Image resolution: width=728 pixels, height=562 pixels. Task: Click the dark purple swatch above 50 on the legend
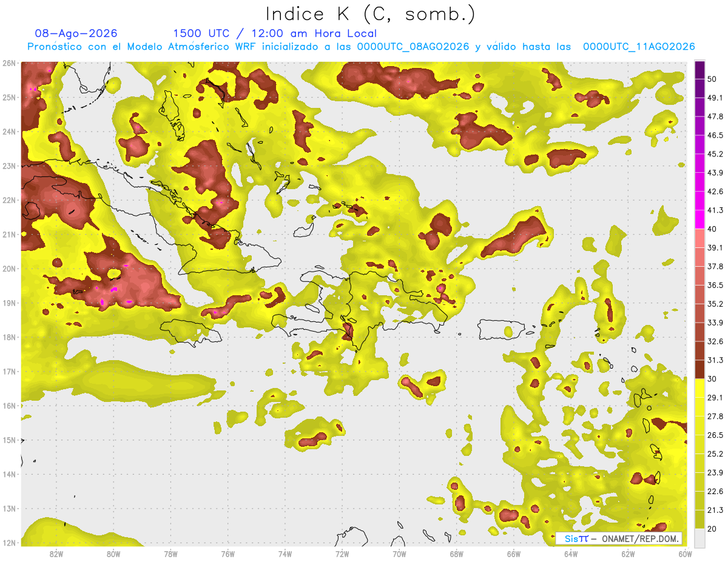699,70
